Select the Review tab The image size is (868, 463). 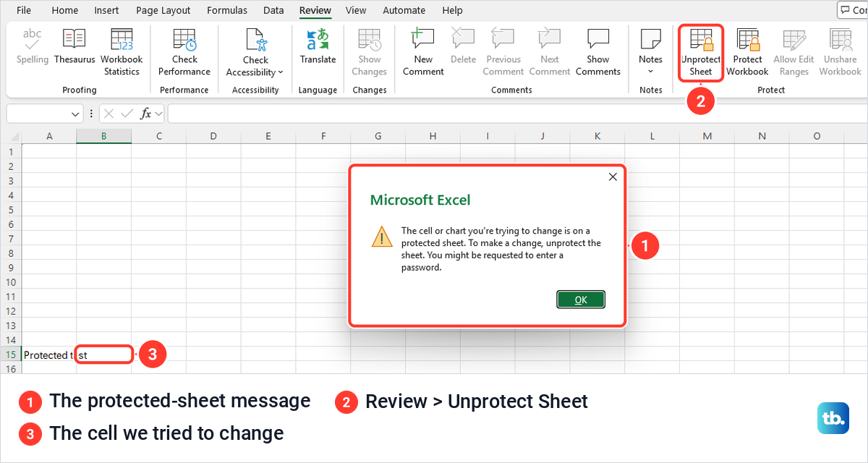pos(315,10)
